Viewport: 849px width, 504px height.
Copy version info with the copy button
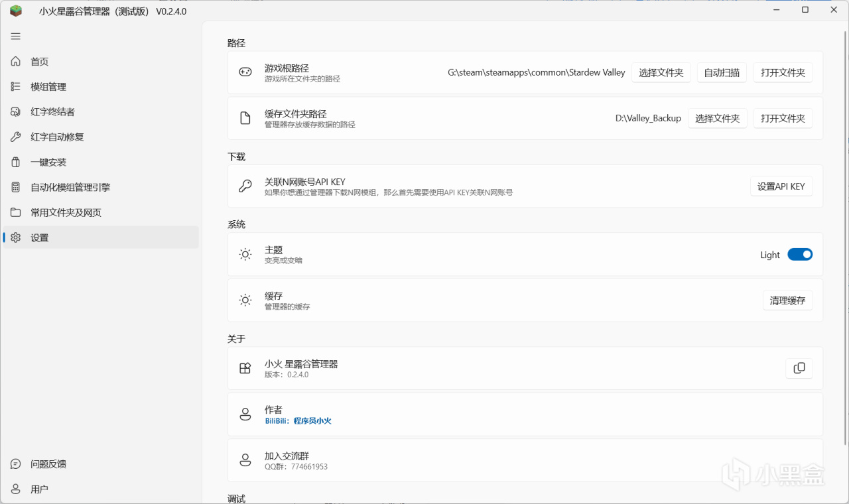pyautogui.click(x=799, y=368)
